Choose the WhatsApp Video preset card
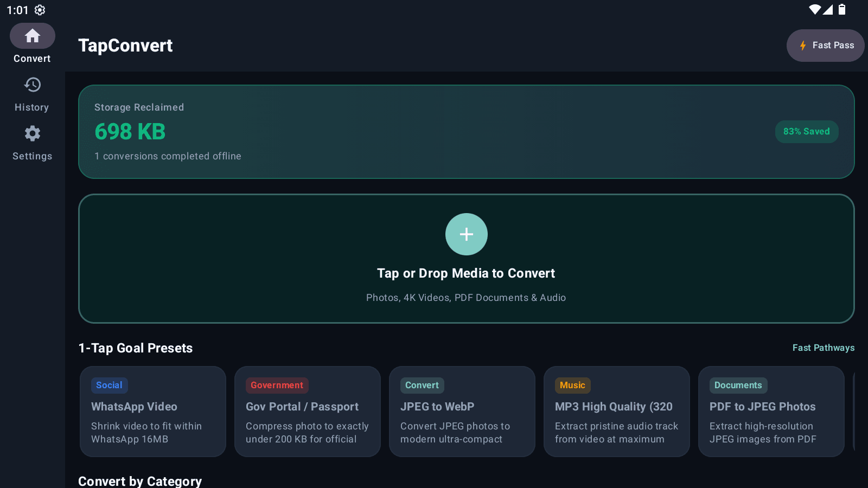 153,412
